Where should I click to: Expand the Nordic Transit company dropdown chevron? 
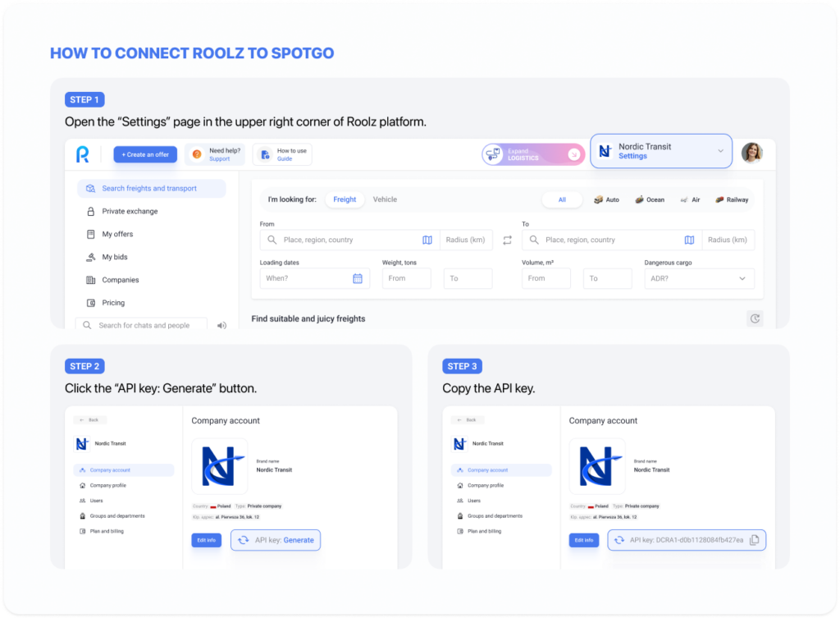(720, 151)
